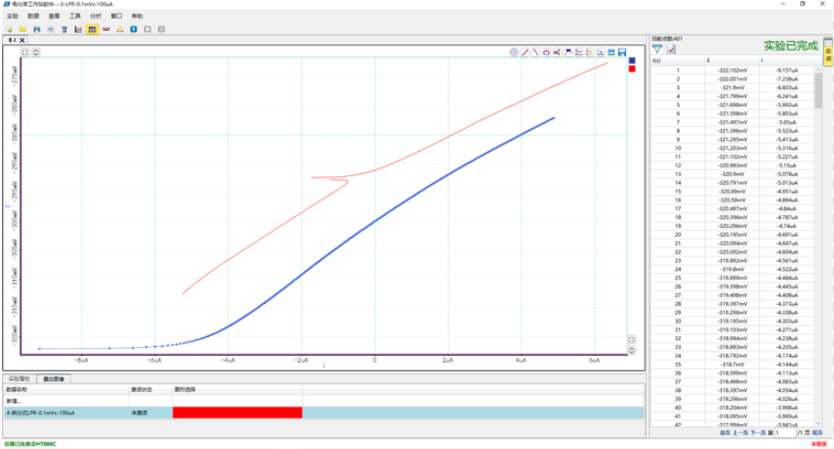The height and width of the screenshot is (449, 834).
Task: Click the red color cell in overlay row
Action: pos(237,413)
